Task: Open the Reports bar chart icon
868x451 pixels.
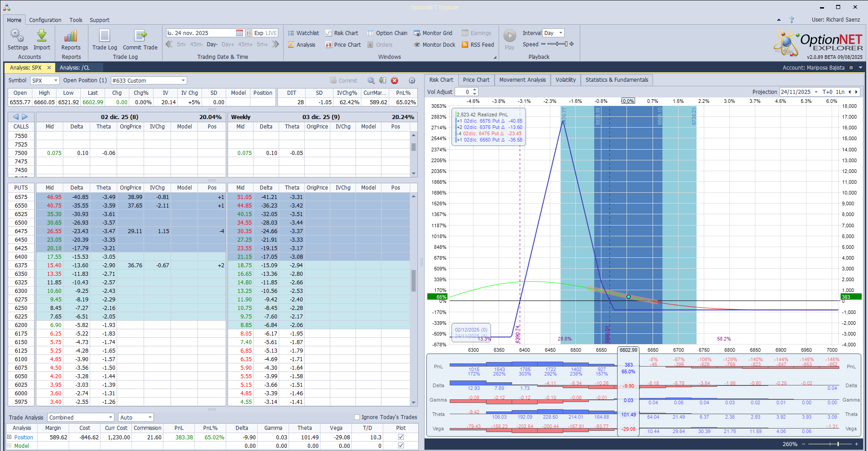Action: tap(71, 36)
